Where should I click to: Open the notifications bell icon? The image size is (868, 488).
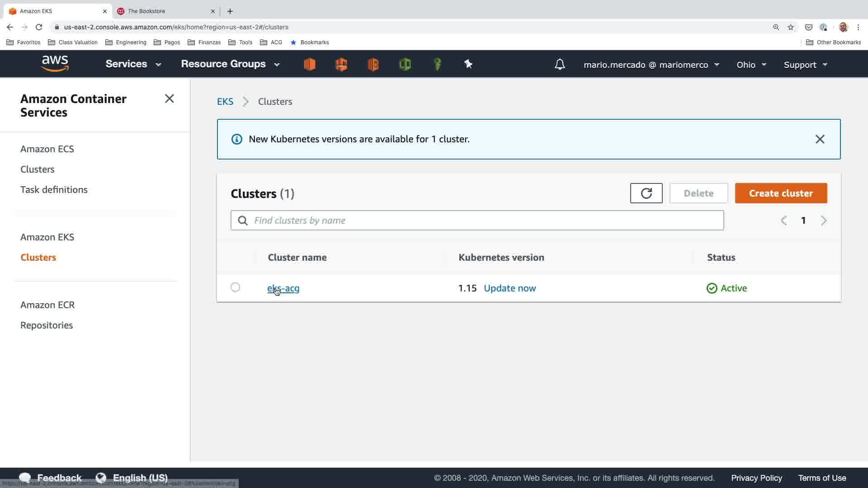pyautogui.click(x=560, y=65)
